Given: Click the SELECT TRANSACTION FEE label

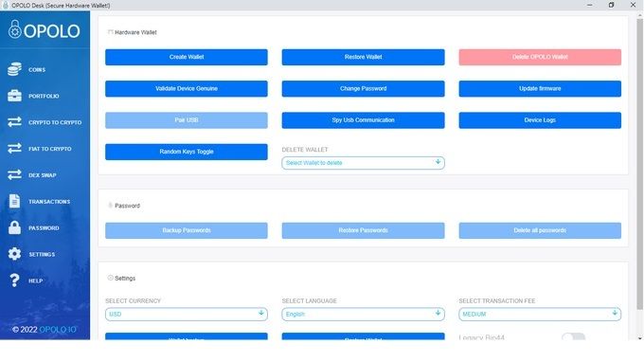Looking at the screenshot, I should coord(497,300).
